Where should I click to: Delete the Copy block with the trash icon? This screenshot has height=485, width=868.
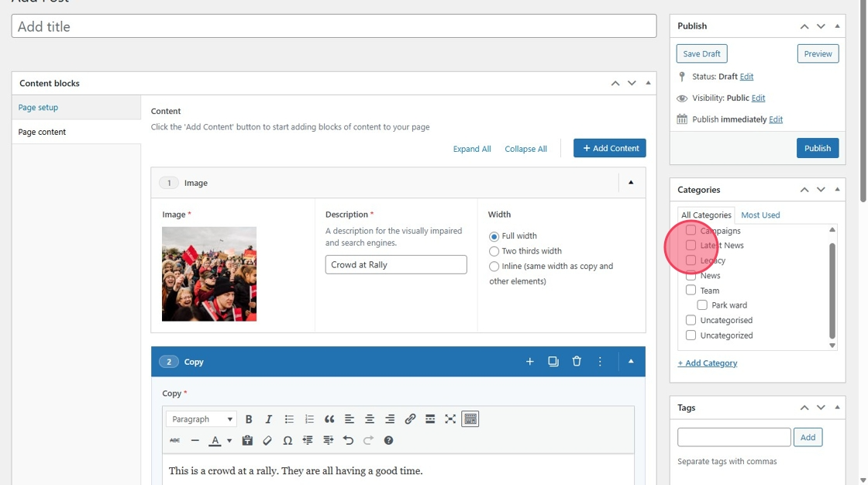click(x=577, y=362)
